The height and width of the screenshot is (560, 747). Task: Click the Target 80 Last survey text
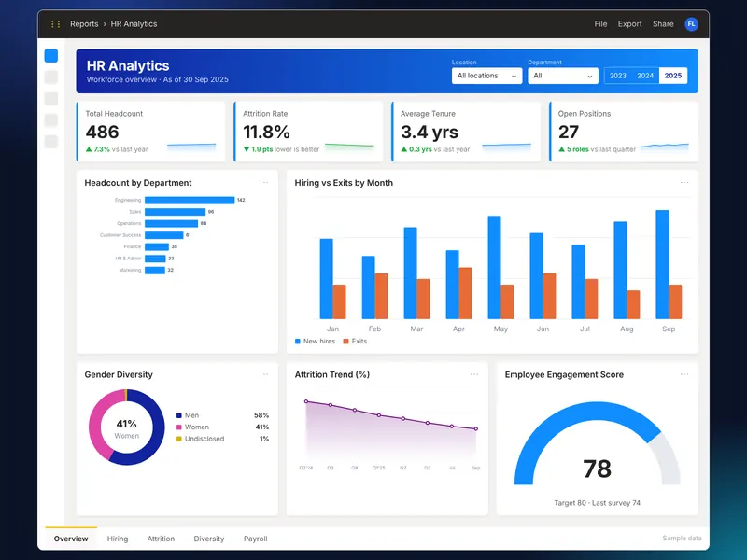point(597,503)
